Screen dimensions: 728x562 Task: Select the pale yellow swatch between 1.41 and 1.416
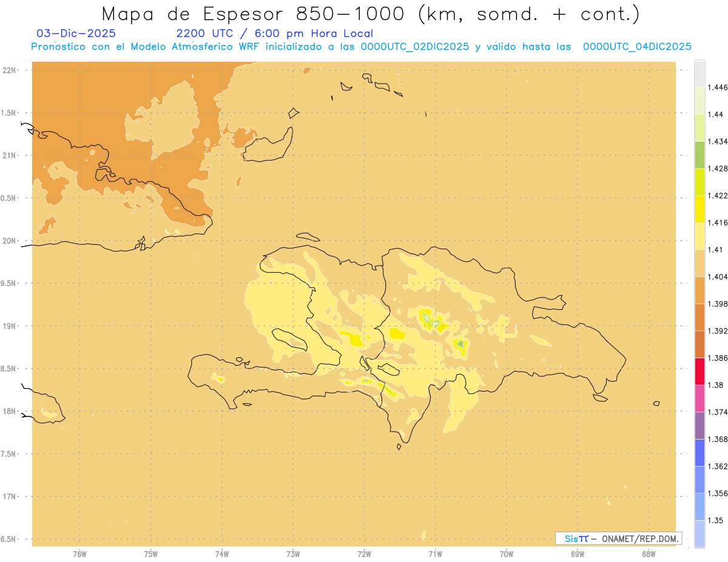click(699, 236)
